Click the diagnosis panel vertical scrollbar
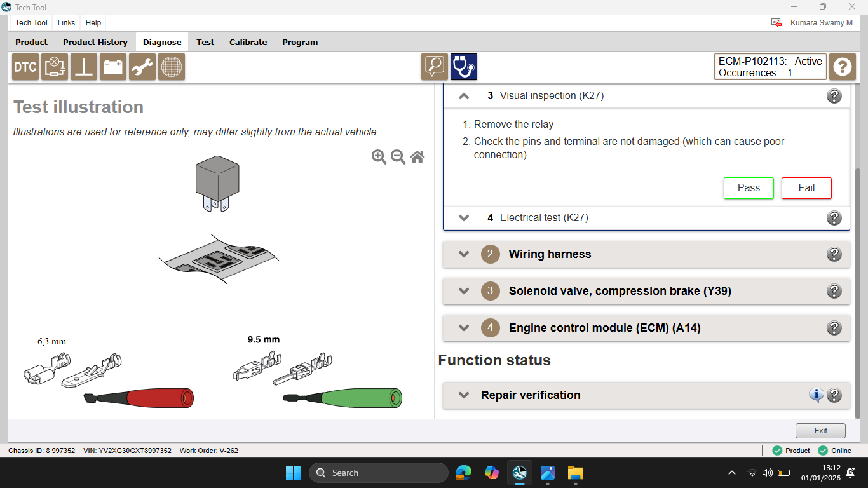The image size is (868, 488). pos(858,292)
